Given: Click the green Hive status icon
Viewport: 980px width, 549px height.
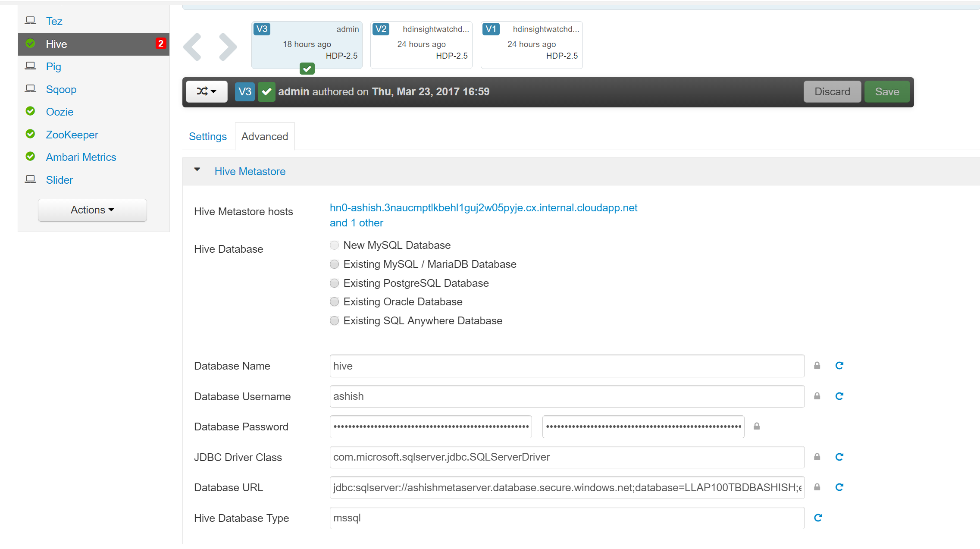Looking at the screenshot, I should pos(30,43).
